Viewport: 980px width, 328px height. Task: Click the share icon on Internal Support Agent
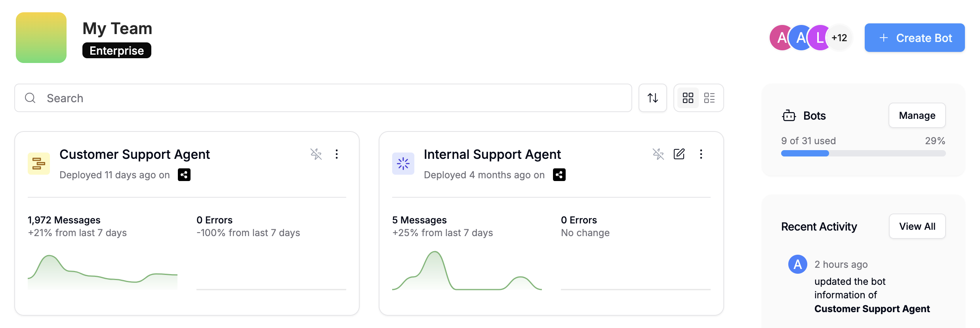pos(559,175)
